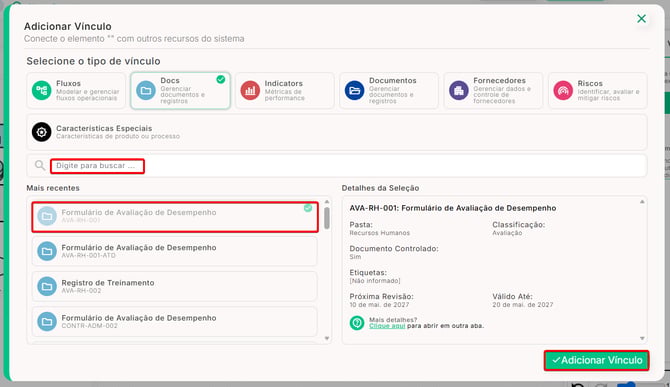
Task: Toggle the Docs card selected checkmark
Action: tap(220, 79)
